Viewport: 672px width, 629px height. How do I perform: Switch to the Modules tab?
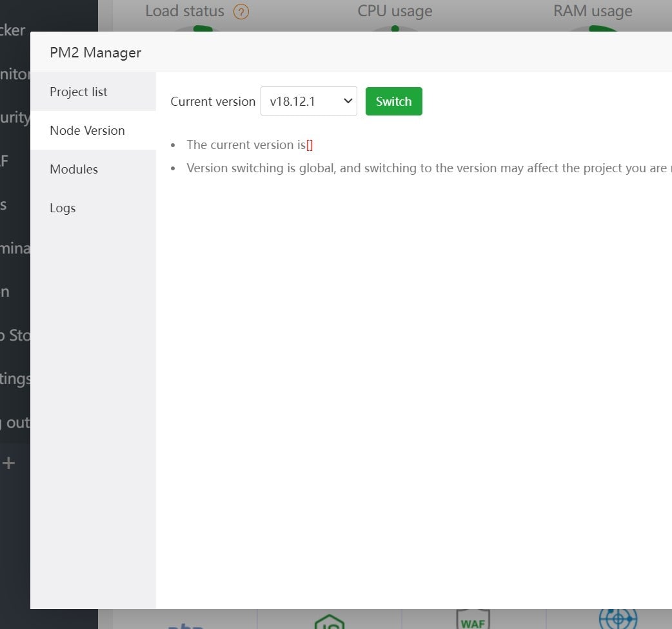[x=93, y=169]
